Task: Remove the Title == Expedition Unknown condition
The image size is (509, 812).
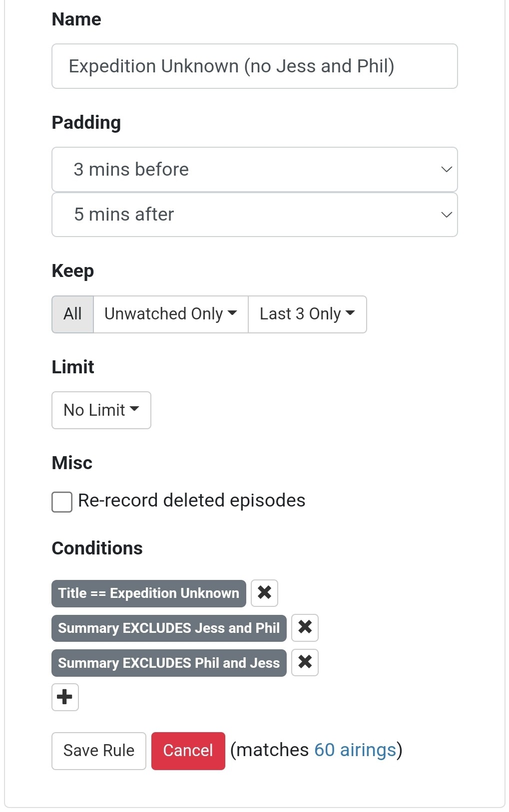Action: (264, 593)
